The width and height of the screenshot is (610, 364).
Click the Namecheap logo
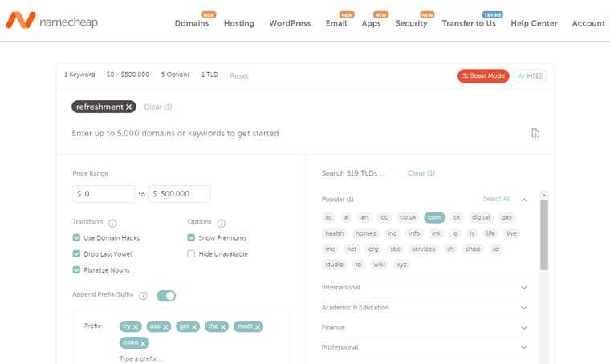(51, 21)
